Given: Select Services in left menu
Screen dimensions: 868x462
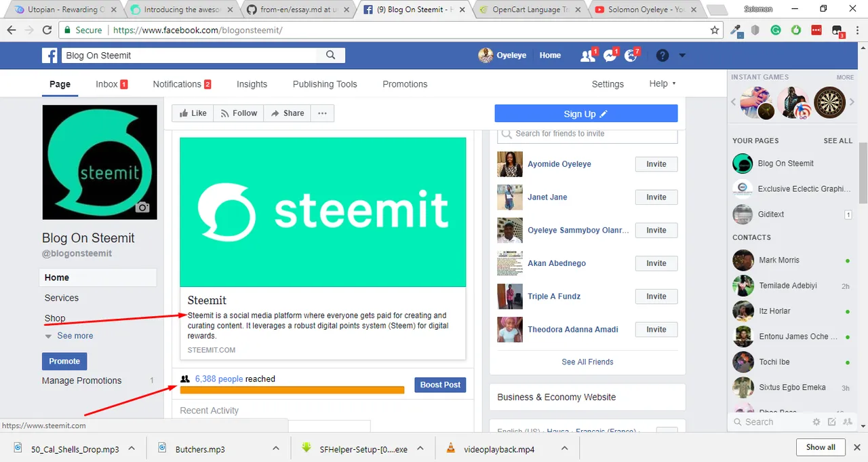Looking at the screenshot, I should tap(62, 298).
